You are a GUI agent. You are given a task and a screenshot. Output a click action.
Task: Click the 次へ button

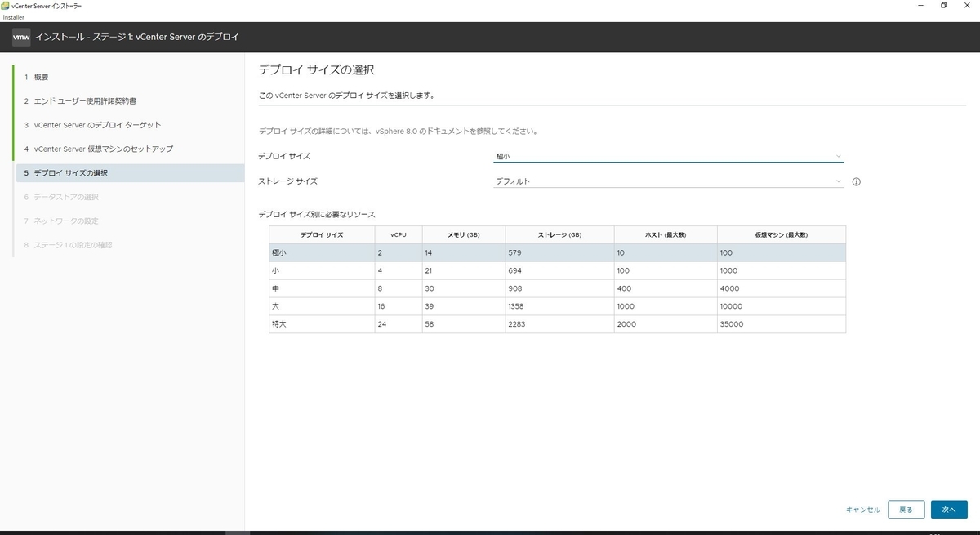(949, 509)
